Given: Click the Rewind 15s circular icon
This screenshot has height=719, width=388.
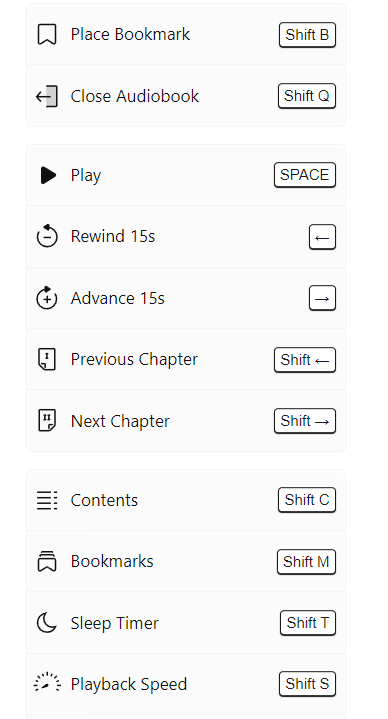Looking at the screenshot, I should [x=47, y=236].
